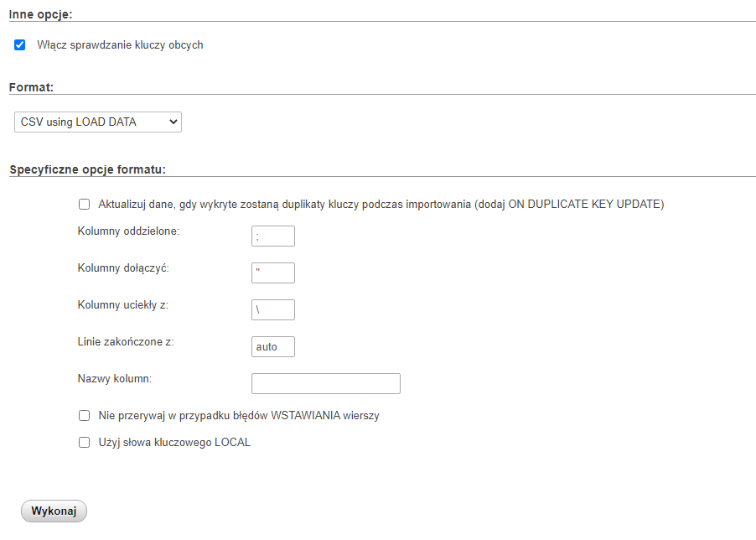Click the Nazwy kolumn label
The height and width of the screenshot is (540, 756).
pyautogui.click(x=115, y=378)
